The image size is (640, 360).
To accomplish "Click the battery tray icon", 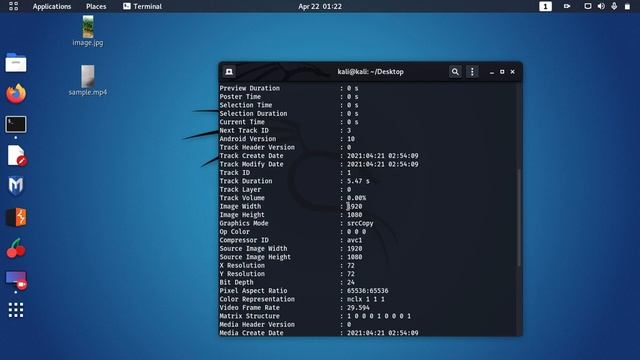I will click(627, 6).
